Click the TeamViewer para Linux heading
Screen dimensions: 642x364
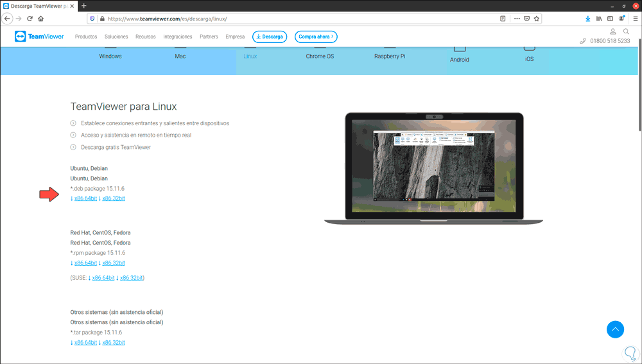[x=124, y=107]
